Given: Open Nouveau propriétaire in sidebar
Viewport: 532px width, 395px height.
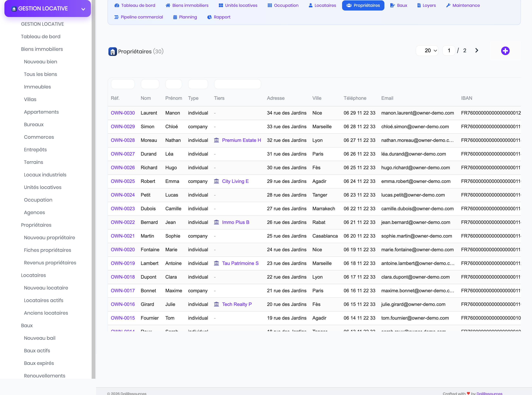Looking at the screenshot, I should [50, 237].
